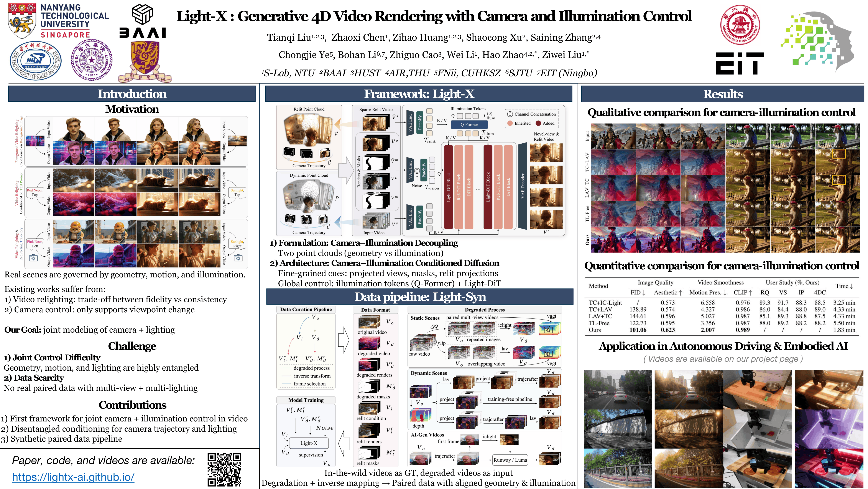Click the Runway / Luma box
The height and width of the screenshot is (489, 868).
point(510,460)
